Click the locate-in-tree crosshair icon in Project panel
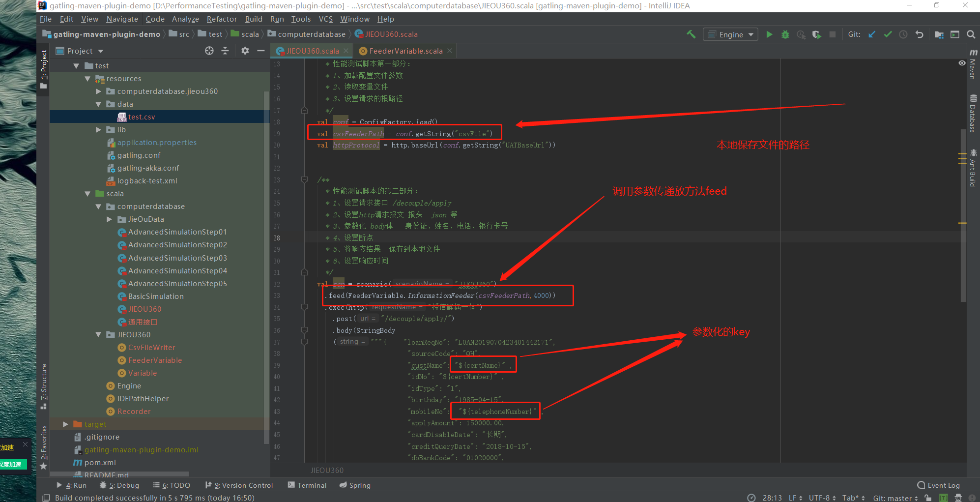 [x=209, y=51]
